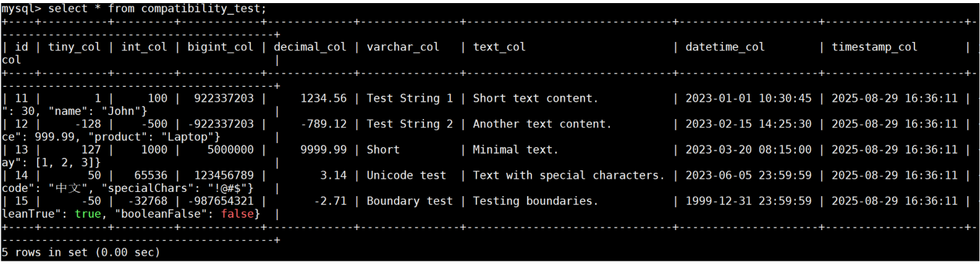Click the "Test String 1" cell

pos(410,98)
